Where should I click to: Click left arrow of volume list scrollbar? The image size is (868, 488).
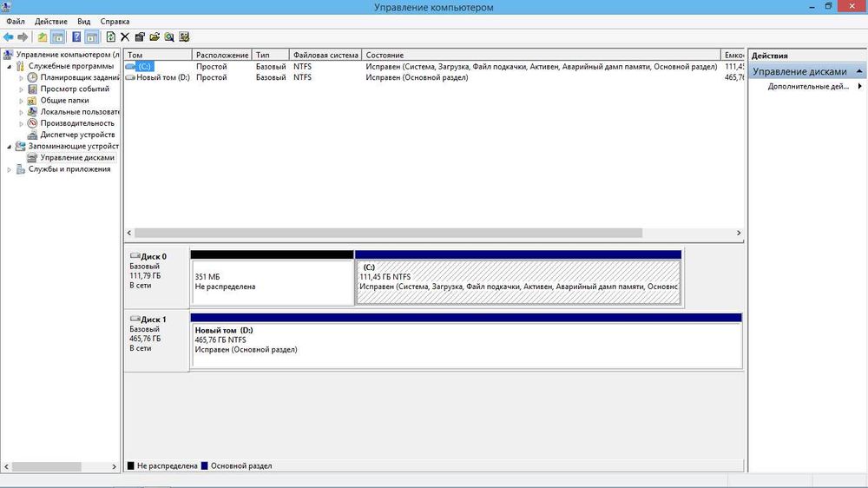point(129,234)
